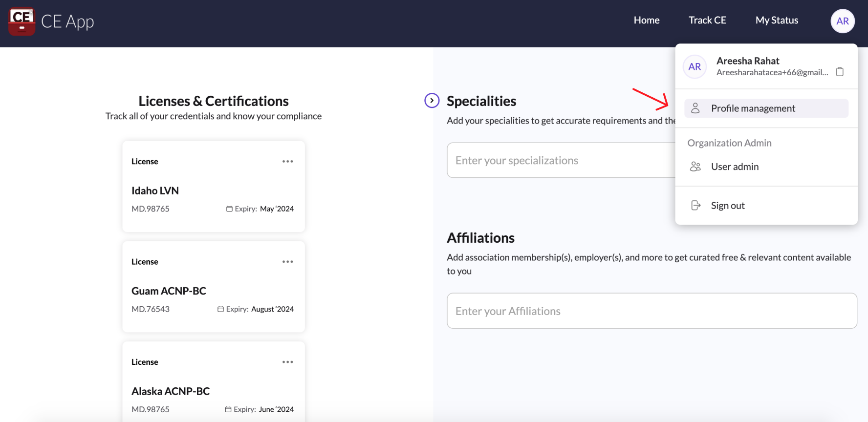Open the My Status page
The image size is (868, 422).
(777, 20)
